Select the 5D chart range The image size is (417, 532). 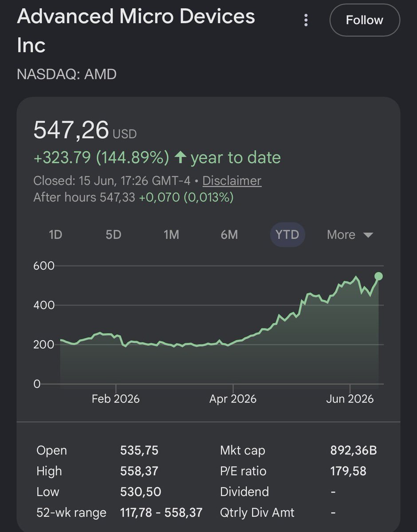click(113, 235)
